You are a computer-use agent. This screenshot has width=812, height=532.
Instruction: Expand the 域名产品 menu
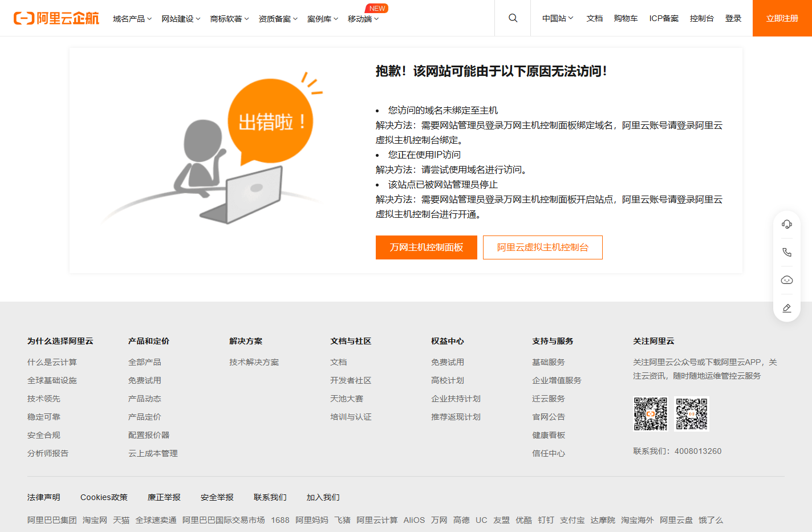click(x=132, y=19)
